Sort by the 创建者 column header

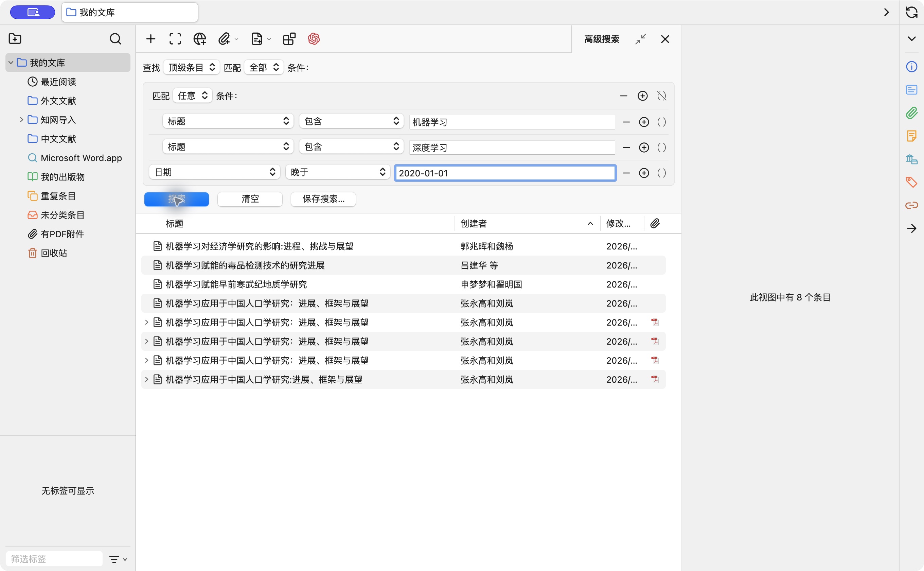coord(527,224)
